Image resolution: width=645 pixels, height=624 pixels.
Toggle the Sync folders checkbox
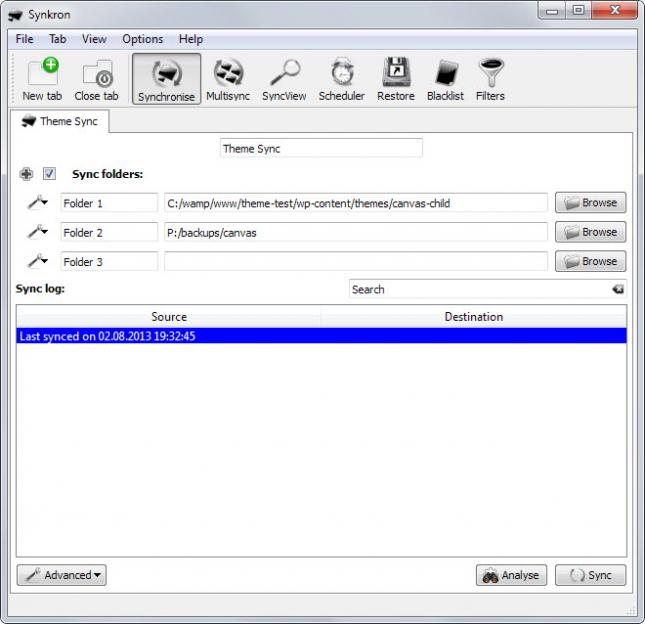[x=50, y=174]
